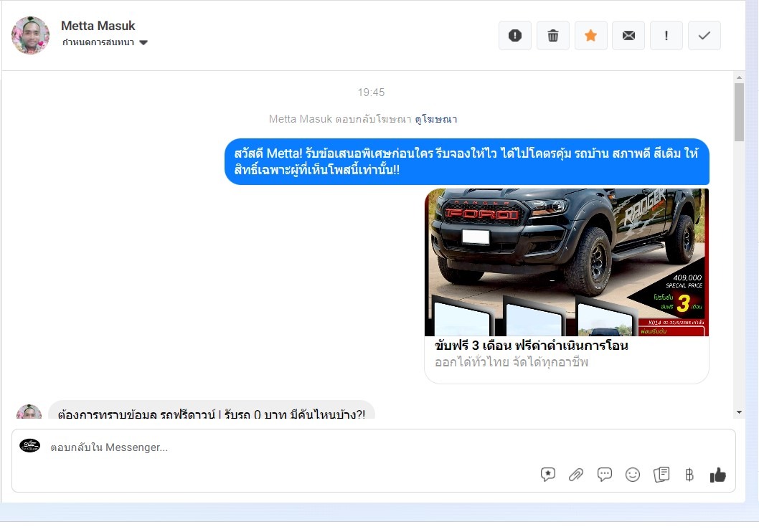Image resolution: width=759 pixels, height=532 pixels.
Task: Toggle the orange star follow-up flag
Action: pyautogui.click(x=590, y=35)
